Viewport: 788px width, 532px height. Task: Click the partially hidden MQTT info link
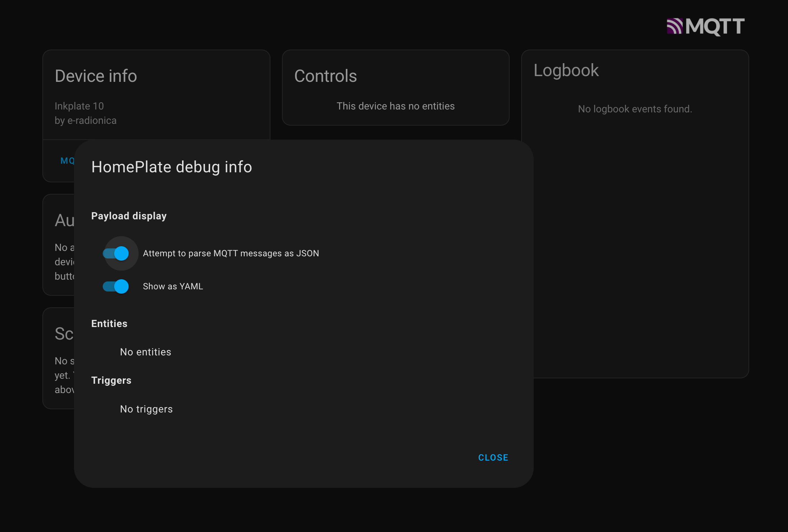[67, 161]
